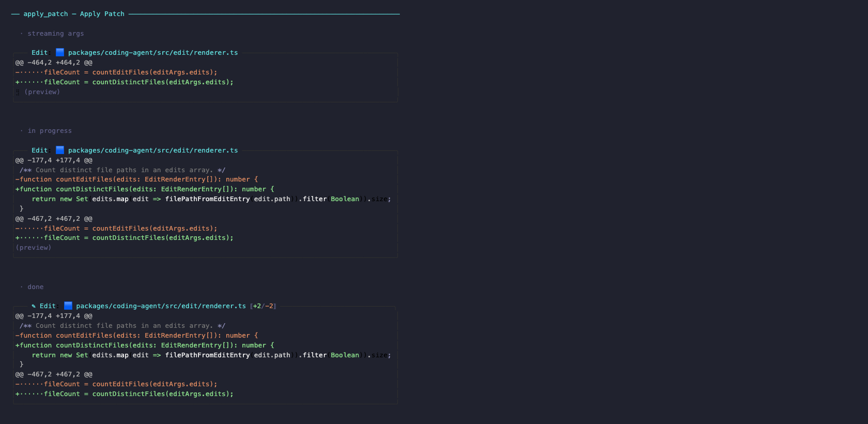868x424 pixels.
Task: Click the added countDistinctFiles line under streaming args
Action: [125, 82]
